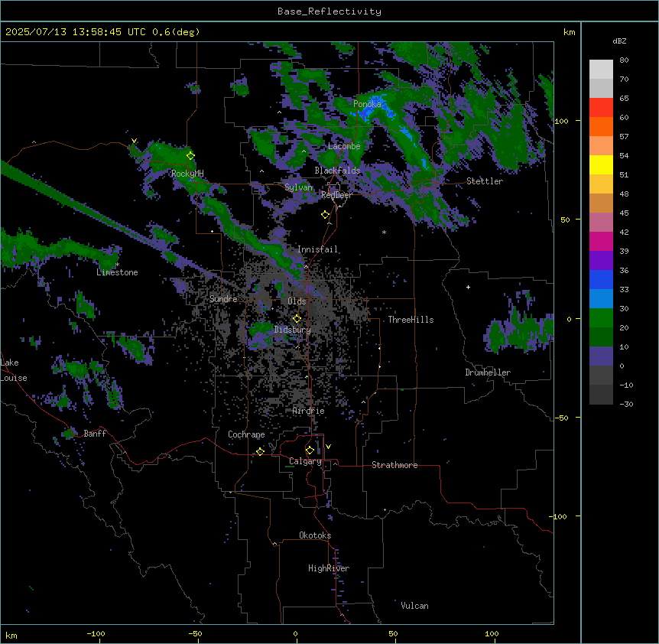
Task: Click the 80 value in the dBZ legend
Action: [x=624, y=60]
